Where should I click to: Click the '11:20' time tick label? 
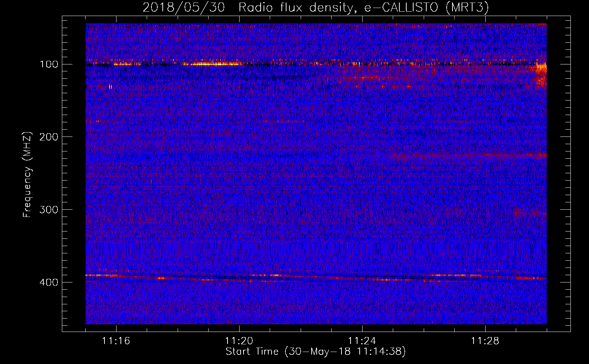239,341
